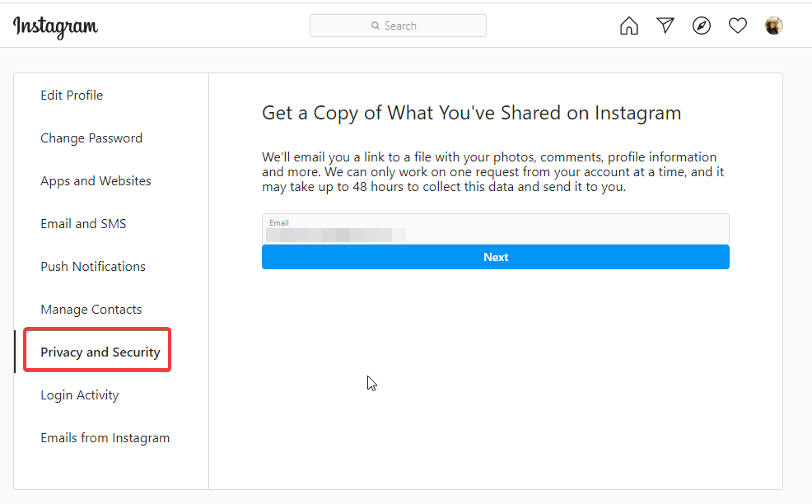812x504 pixels.
Task: Select Privacy and Security
Action: (x=100, y=352)
